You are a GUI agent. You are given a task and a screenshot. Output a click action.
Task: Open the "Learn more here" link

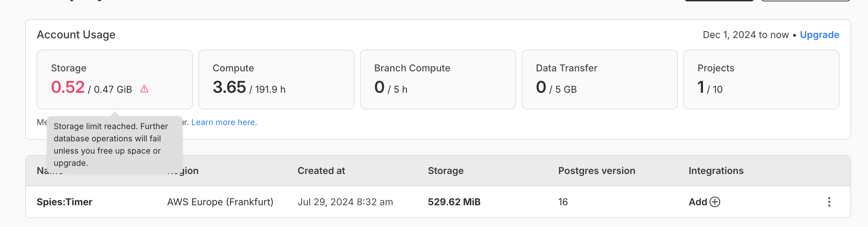223,122
